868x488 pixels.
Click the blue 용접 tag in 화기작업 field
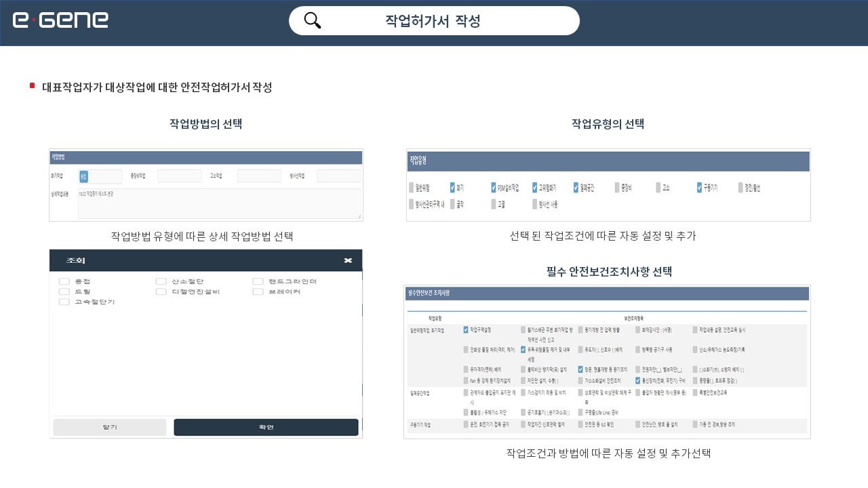click(x=84, y=176)
